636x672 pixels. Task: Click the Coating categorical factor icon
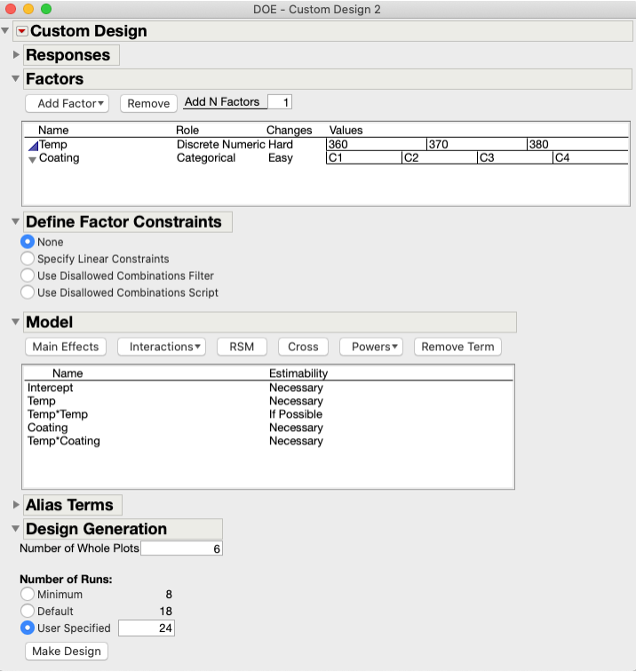tap(33, 159)
